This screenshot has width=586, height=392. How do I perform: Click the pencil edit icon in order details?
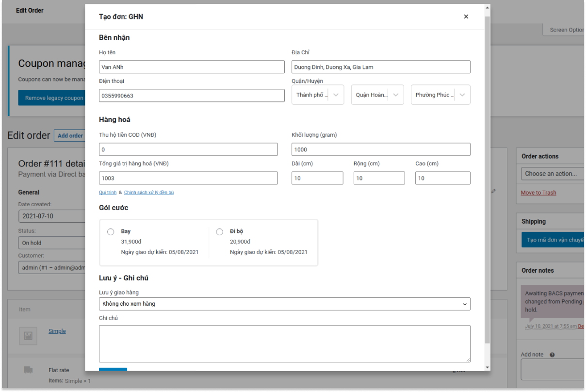point(493,191)
